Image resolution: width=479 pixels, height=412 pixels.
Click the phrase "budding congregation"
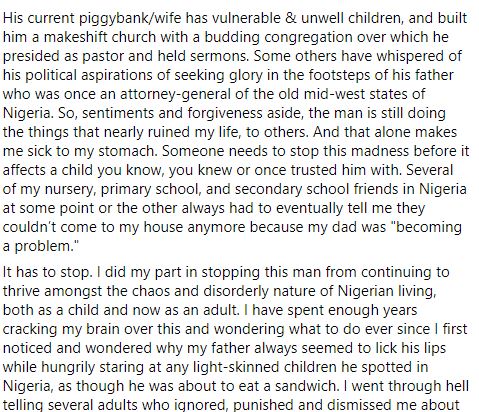278,37
